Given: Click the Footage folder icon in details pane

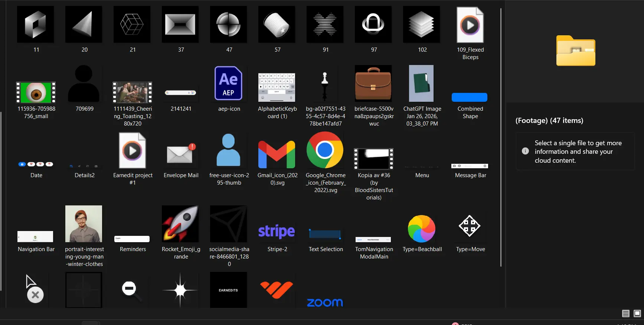Looking at the screenshot, I should click(x=576, y=51).
